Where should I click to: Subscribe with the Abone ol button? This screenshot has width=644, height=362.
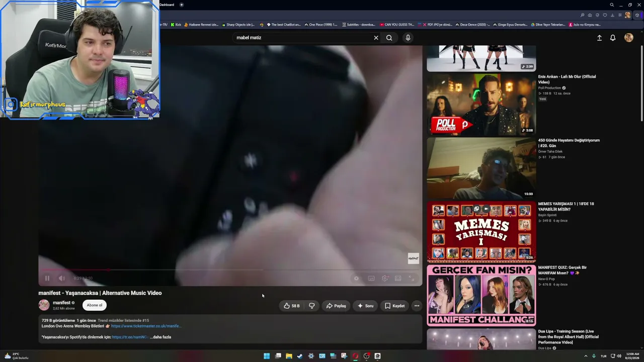(x=94, y=305)
